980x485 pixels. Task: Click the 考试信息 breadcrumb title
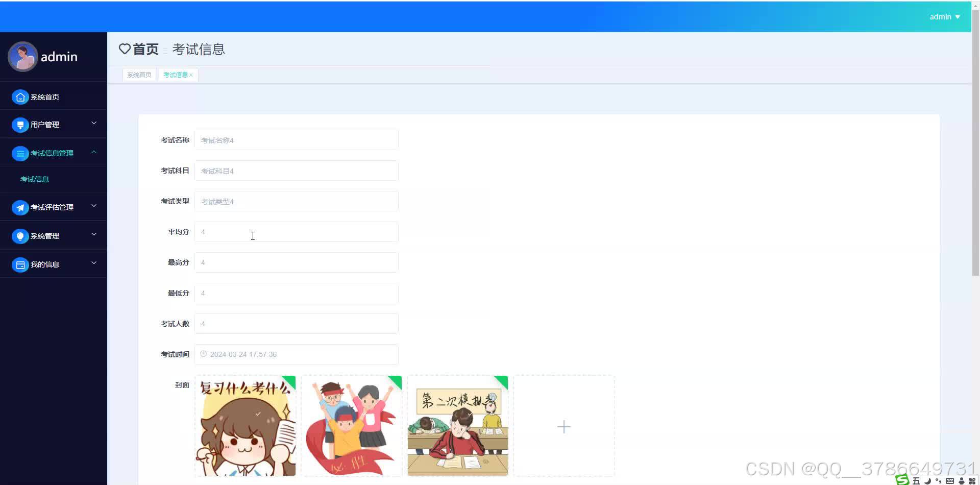[x=199, y=49]
